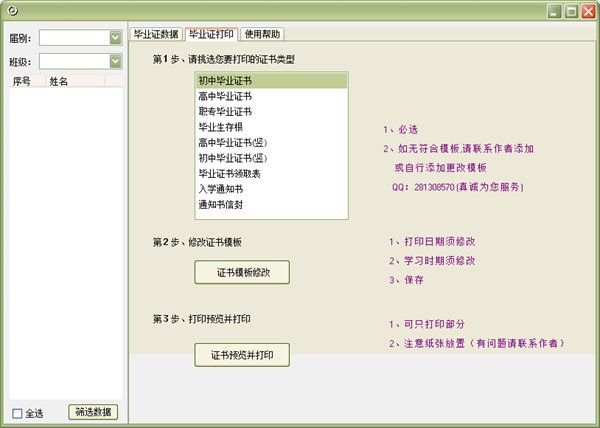Screen dimensions: 600x428
Task: Click the 姓名 column header
Action: 75,81
